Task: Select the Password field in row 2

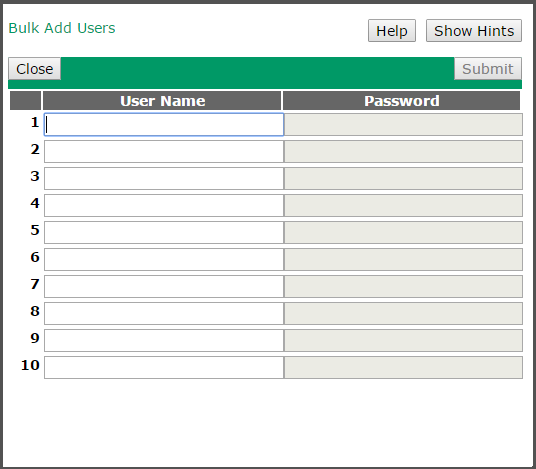Action: coord(403,151)
